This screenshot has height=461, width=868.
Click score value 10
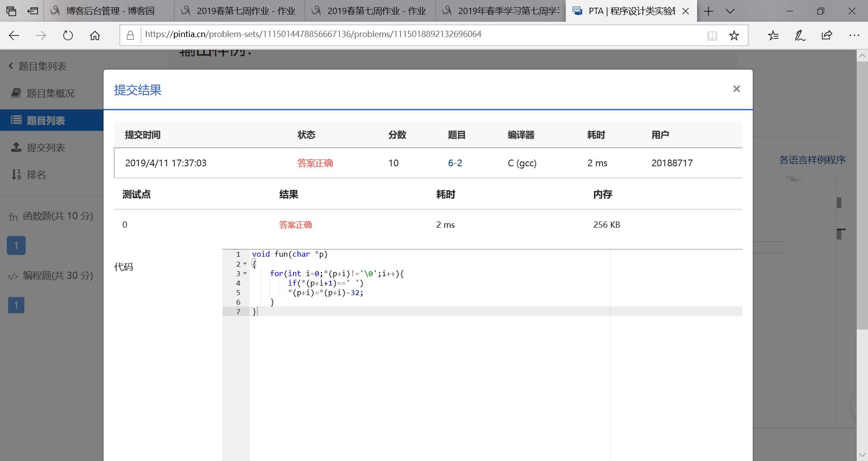(393, 163)
